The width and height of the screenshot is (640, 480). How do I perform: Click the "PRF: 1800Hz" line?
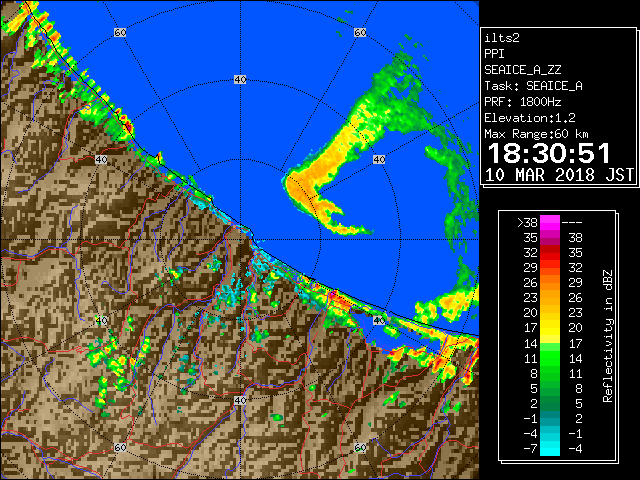[522, 102]
